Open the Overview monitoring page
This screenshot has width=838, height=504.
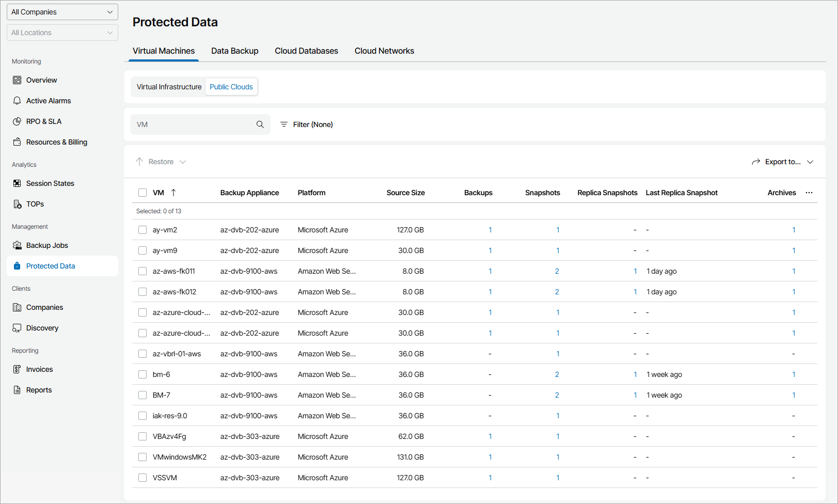41,80
